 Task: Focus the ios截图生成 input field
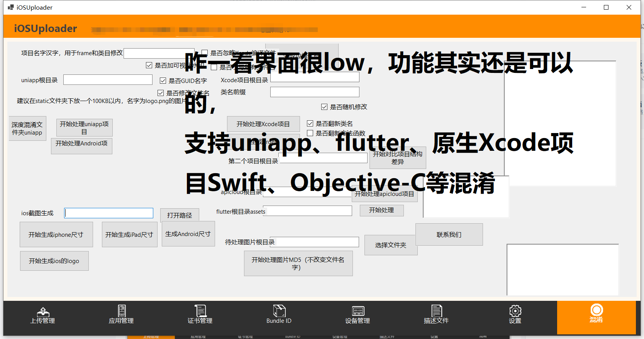pyautogui.click(x=109, y=213)
